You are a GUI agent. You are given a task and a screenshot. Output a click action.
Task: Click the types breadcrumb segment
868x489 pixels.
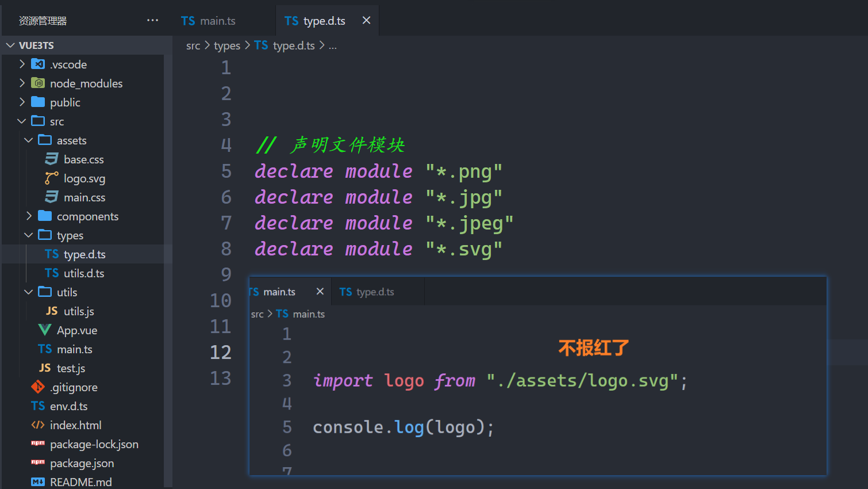227,45
